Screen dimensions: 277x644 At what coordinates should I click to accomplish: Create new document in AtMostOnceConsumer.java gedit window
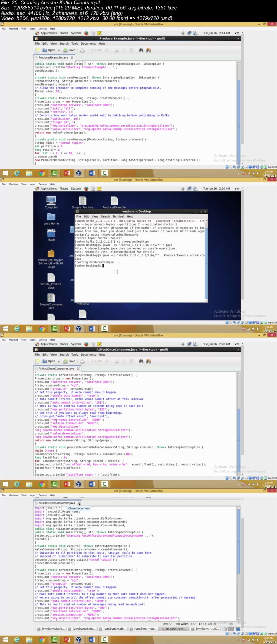click(x=37, y=361)
